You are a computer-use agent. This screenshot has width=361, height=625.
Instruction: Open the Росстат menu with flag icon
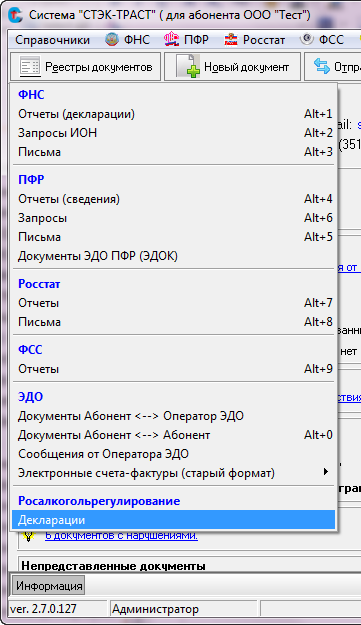point(254,40)
